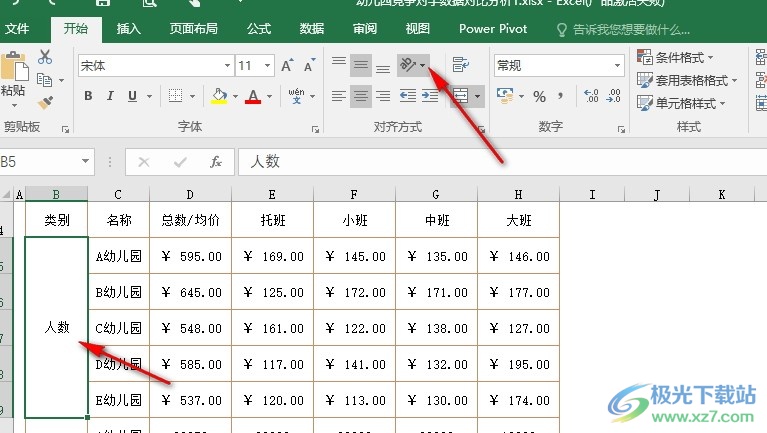The width and height of the screenshot is (767, 433).
Task: Select the 总数/均价 header cell
Action: point(190,220)
